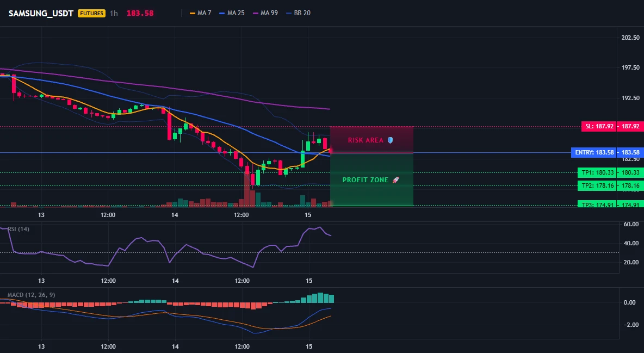Click the 0.00 MACD axis label
Image resolution: width=644 pixels, height=353 pixels.
[630, 302]
